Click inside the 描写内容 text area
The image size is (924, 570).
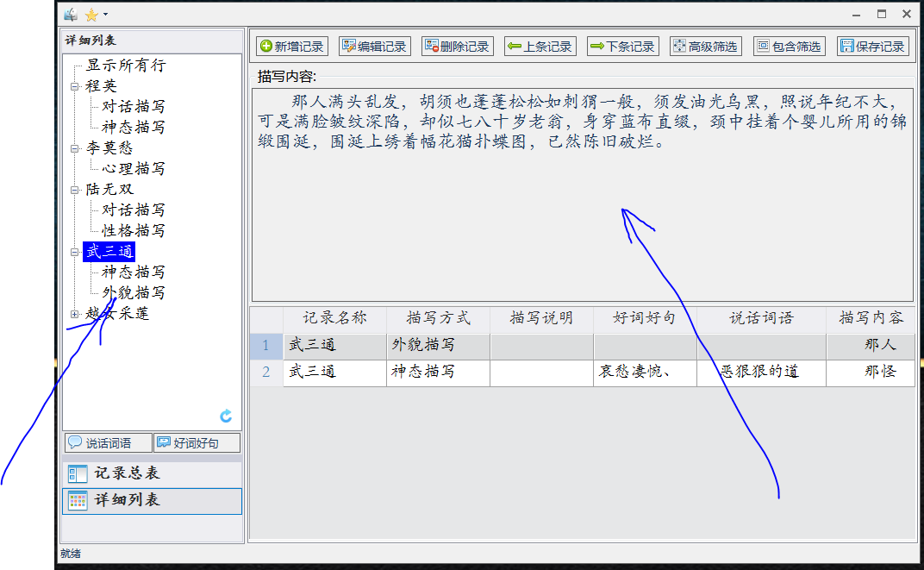click(582, 195)
